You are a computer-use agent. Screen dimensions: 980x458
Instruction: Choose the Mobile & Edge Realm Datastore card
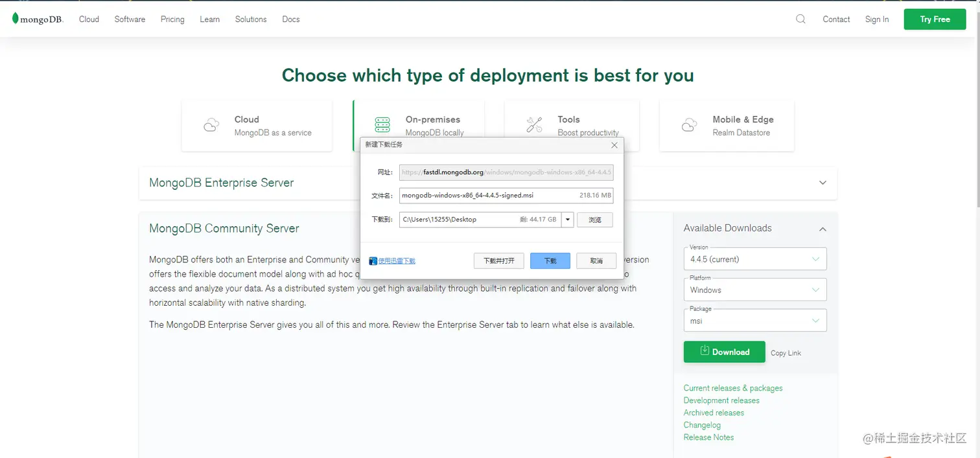click(x=727, y=126)
